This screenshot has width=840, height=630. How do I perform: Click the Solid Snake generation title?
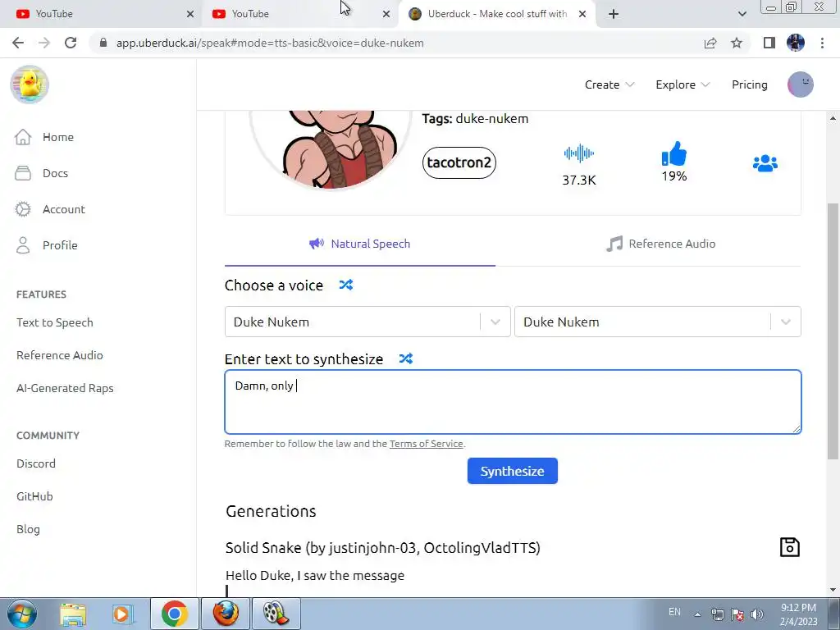(382, 547)
